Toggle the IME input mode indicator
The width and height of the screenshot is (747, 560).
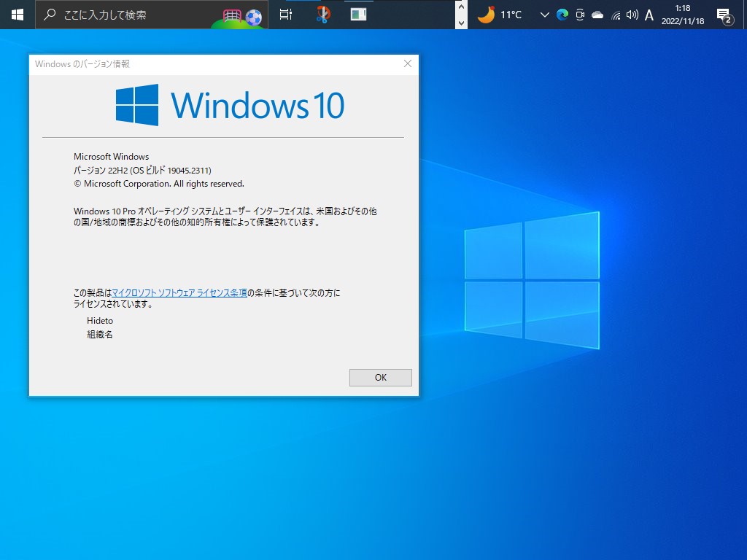click(x=649, y=15)
